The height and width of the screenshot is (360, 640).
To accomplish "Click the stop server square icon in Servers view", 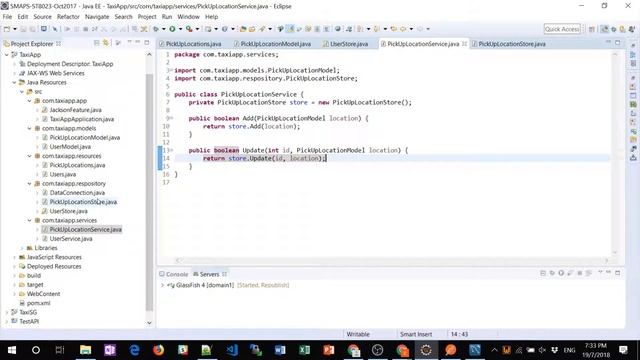I will pos(579,273).
